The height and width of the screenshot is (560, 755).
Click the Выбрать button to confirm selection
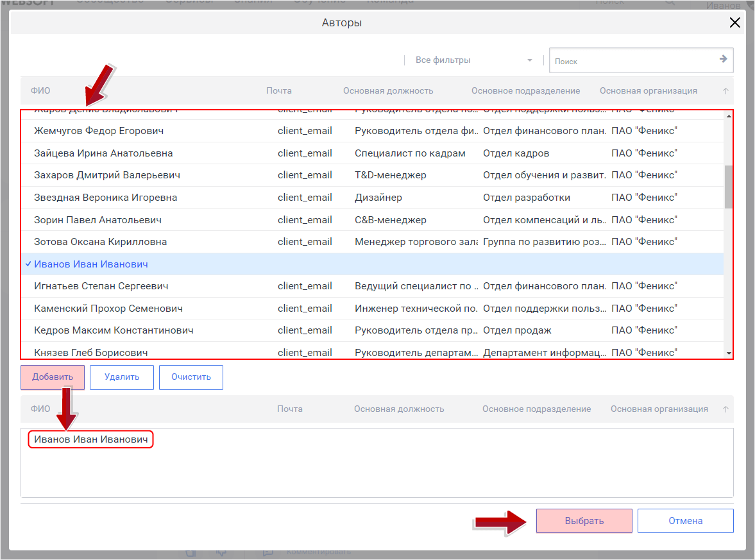coord(584,520)
